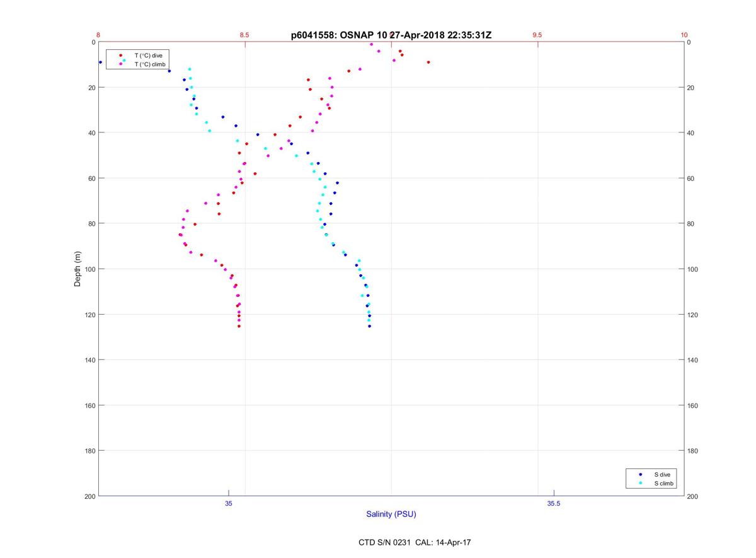
Task: Select the 'T (°C) dive' legend entry
Action: point(148,55)
